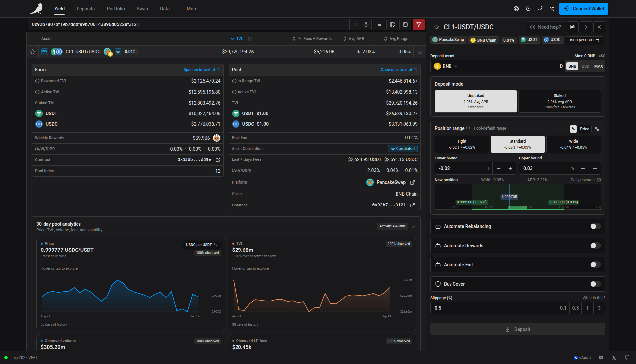Screen dimensions: 636x364
Task: Sort by TVL column
Action: pyautogui.click(x=237, y=39)
